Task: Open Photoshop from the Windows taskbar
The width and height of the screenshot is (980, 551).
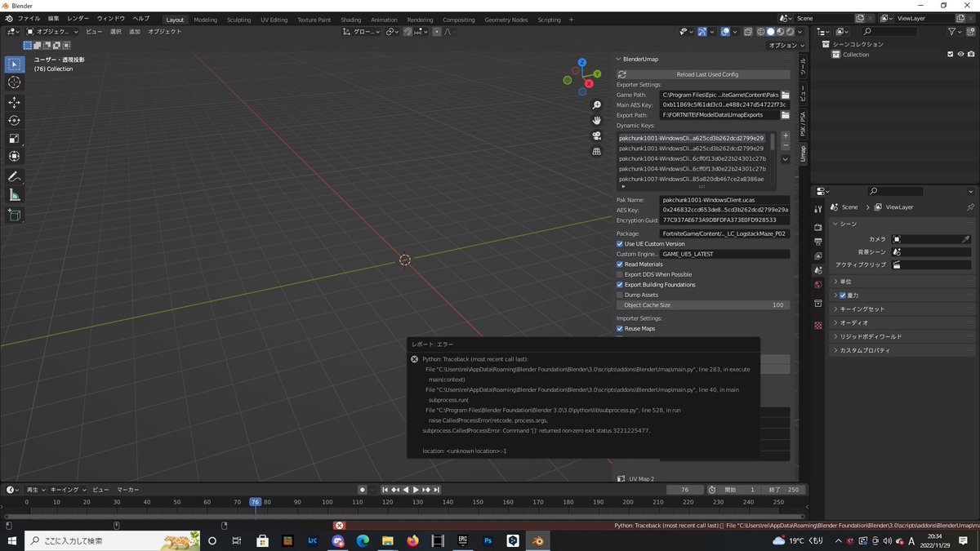Action: tap(488, 540)
